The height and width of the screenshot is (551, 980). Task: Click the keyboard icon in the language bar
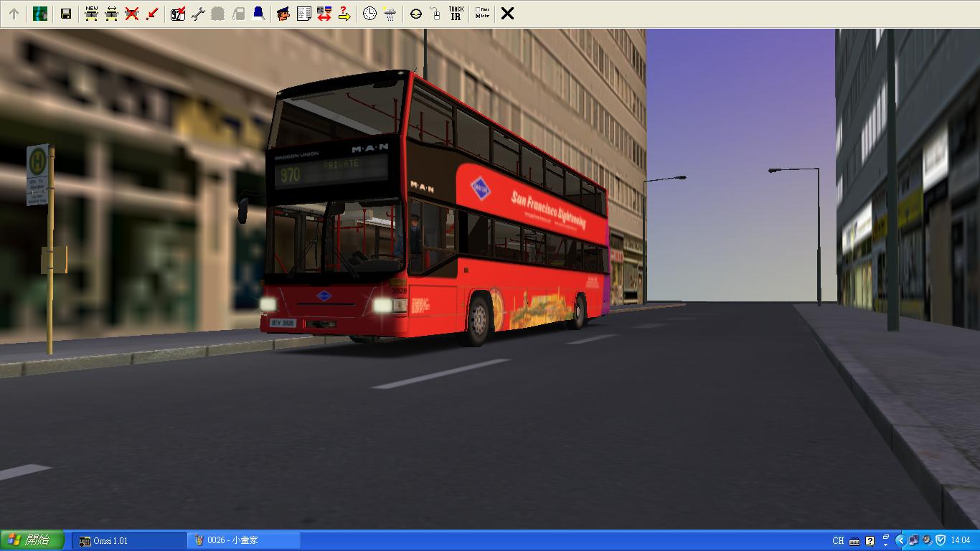pos(854,541)
